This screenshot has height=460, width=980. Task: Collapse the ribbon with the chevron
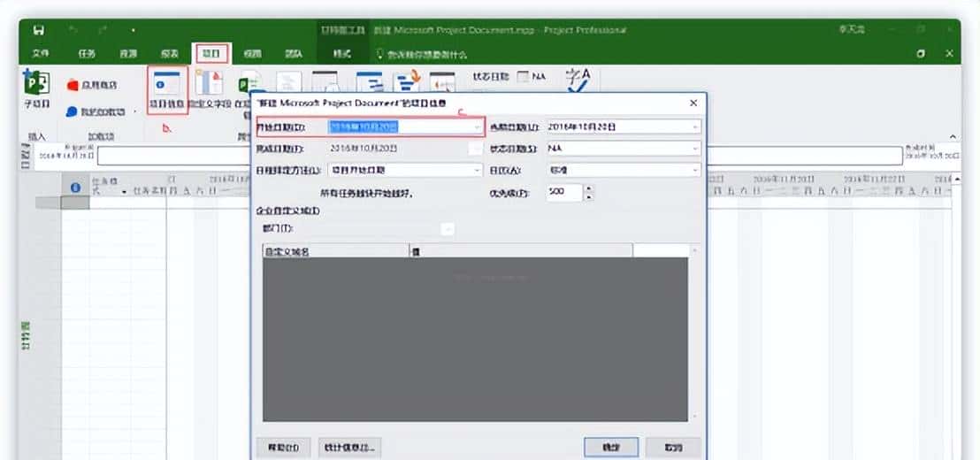click(953, 136)
